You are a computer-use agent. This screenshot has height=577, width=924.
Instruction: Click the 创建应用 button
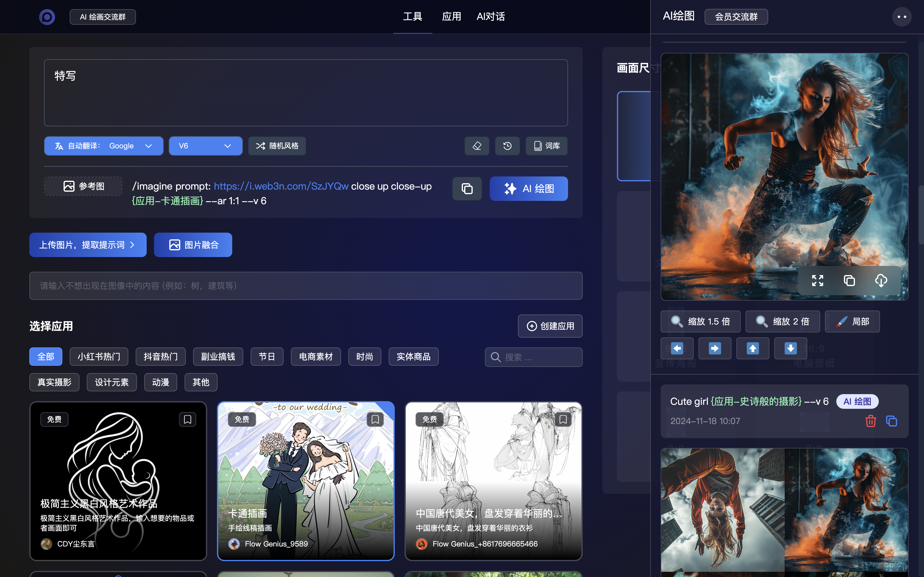coord(550,326)
